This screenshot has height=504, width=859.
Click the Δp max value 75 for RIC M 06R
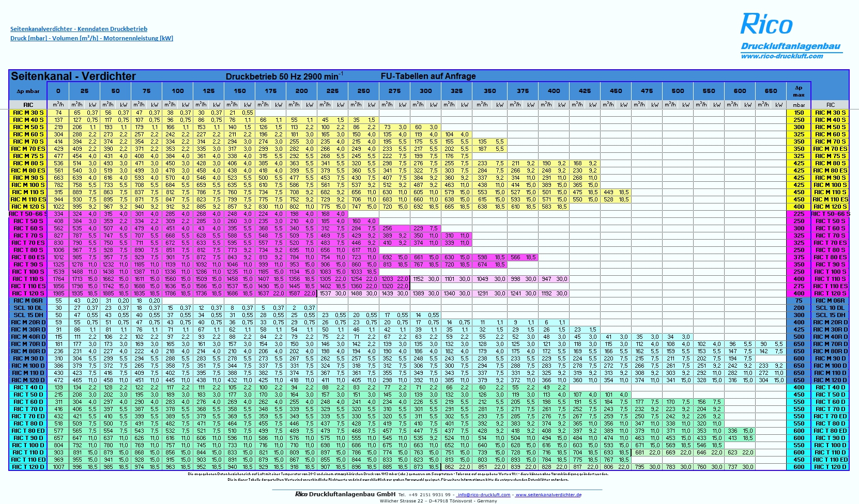[x=799, y=301]
